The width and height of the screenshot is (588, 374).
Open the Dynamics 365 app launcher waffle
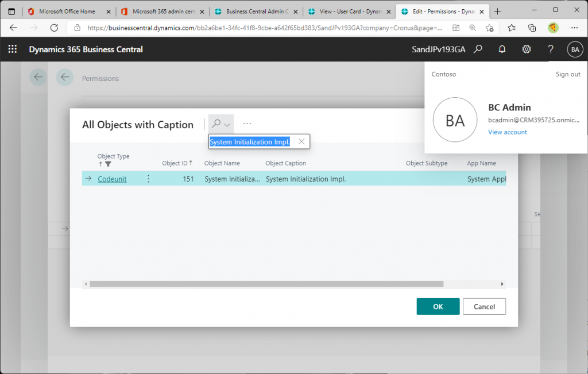13,49
